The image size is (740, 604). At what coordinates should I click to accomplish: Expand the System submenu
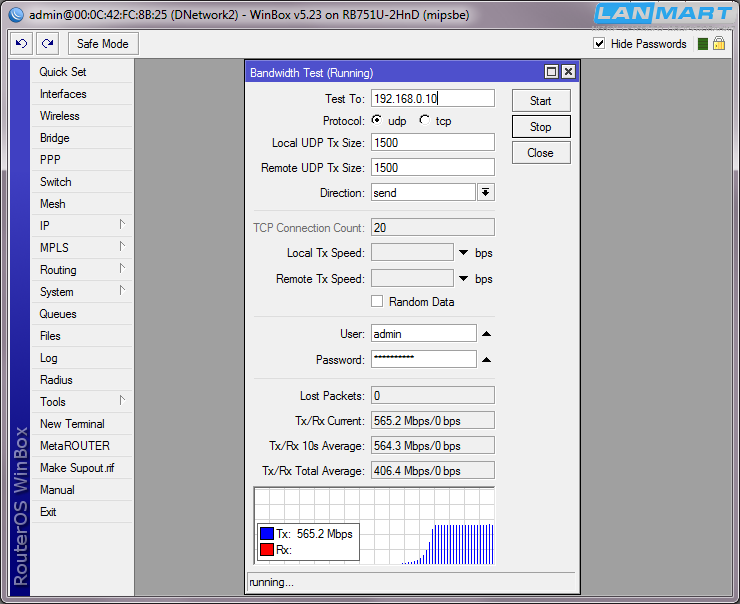tap(122, 290)
